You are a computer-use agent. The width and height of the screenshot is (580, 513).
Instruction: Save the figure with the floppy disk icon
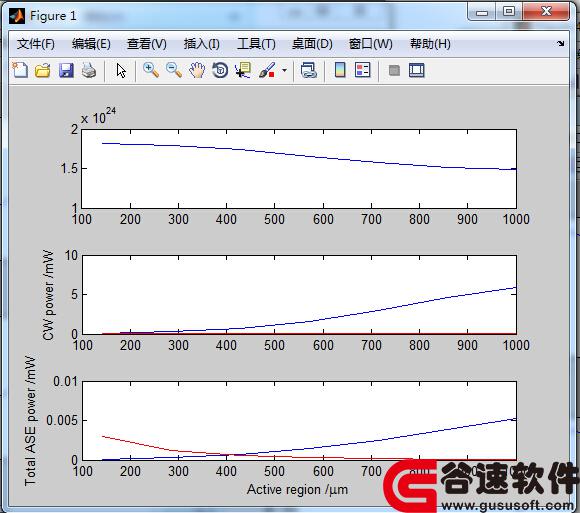click(x=66, y=70)
